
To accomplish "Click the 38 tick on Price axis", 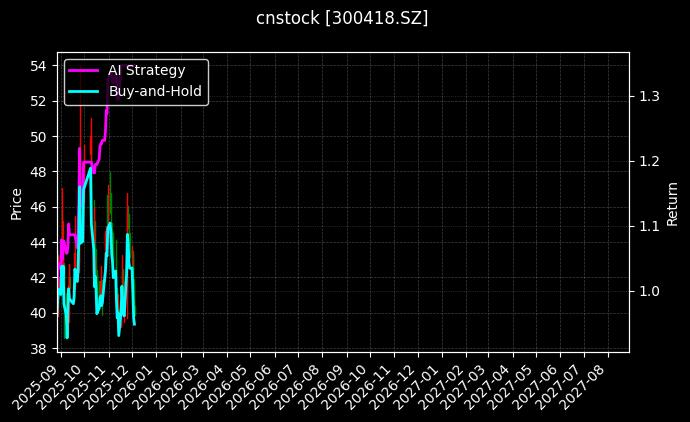I will (39, 348).
